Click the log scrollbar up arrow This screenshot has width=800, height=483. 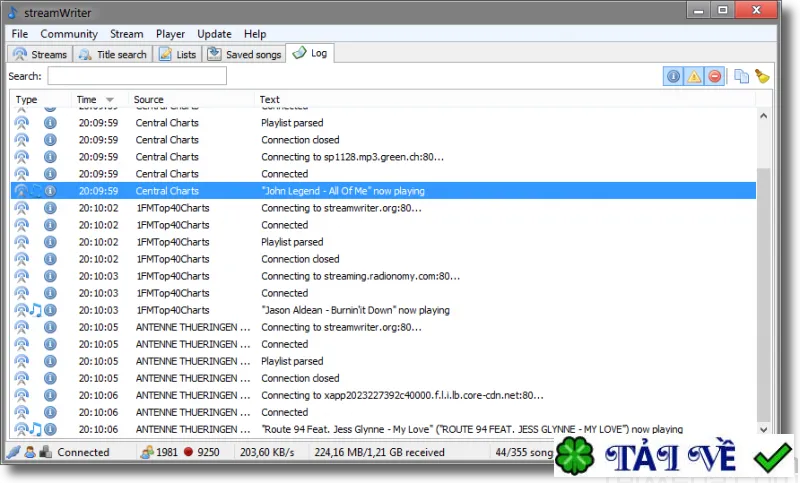coord(763,116)
